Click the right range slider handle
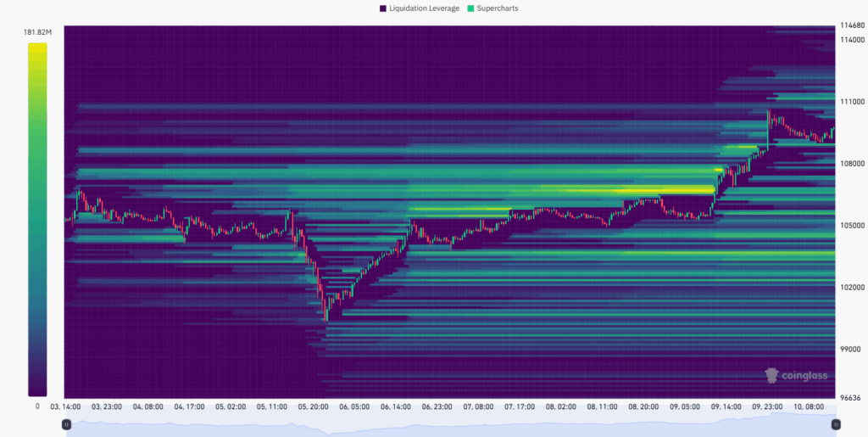The image size is (868, 437). click(836, 424)
